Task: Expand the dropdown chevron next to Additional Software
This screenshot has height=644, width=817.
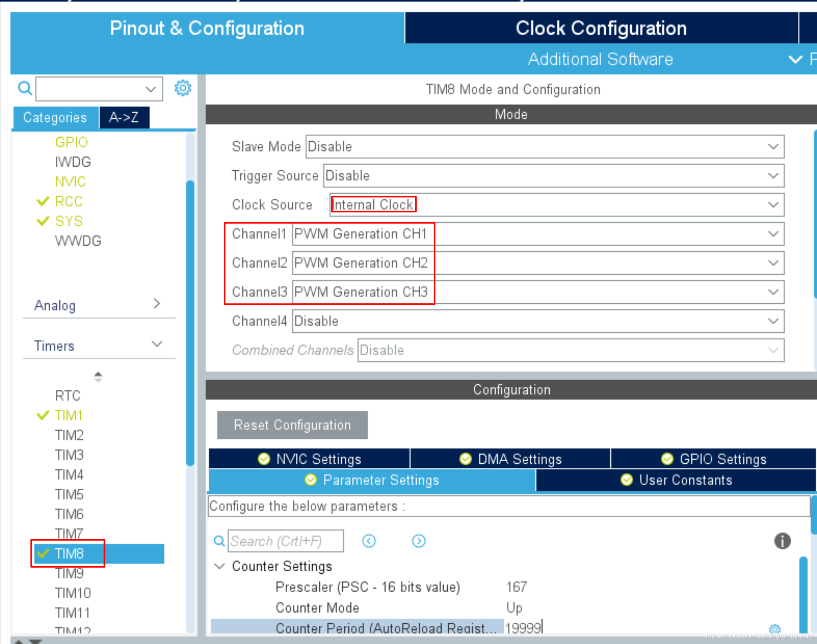Action: 795,59
